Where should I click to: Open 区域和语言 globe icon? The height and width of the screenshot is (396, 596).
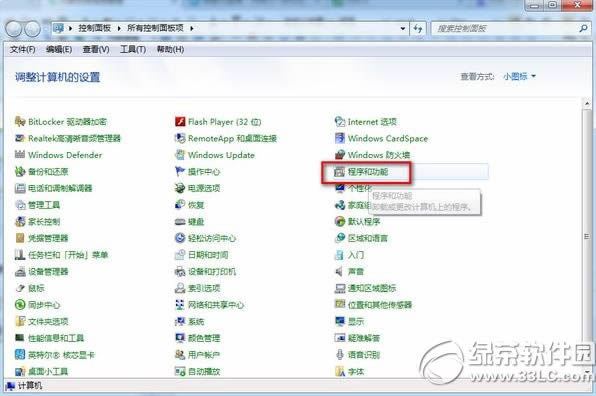(339, 238)
